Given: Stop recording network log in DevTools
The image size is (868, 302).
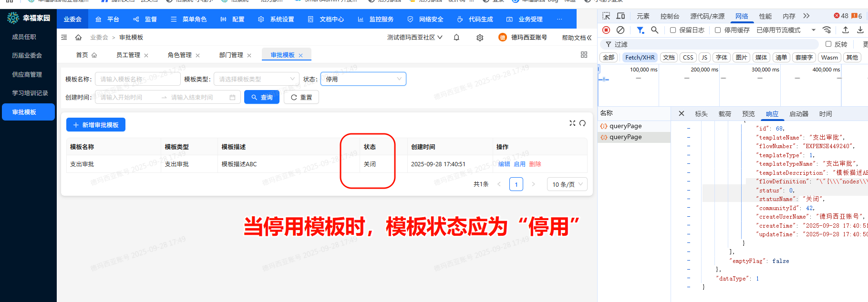Looking at the screenshot, I should (x=606, y=30).
